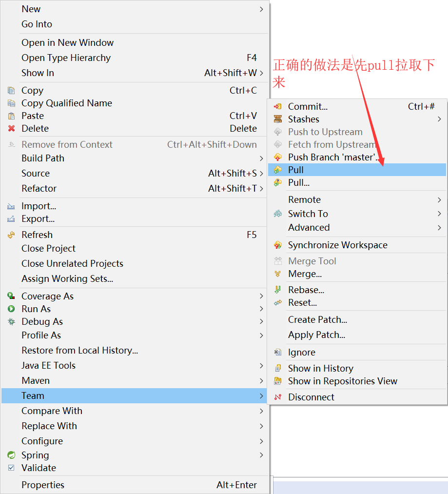Click the Coverage As icon
The height and width of the screenshot is (494, 448).
pyautogui.click(x=11, y=296)
